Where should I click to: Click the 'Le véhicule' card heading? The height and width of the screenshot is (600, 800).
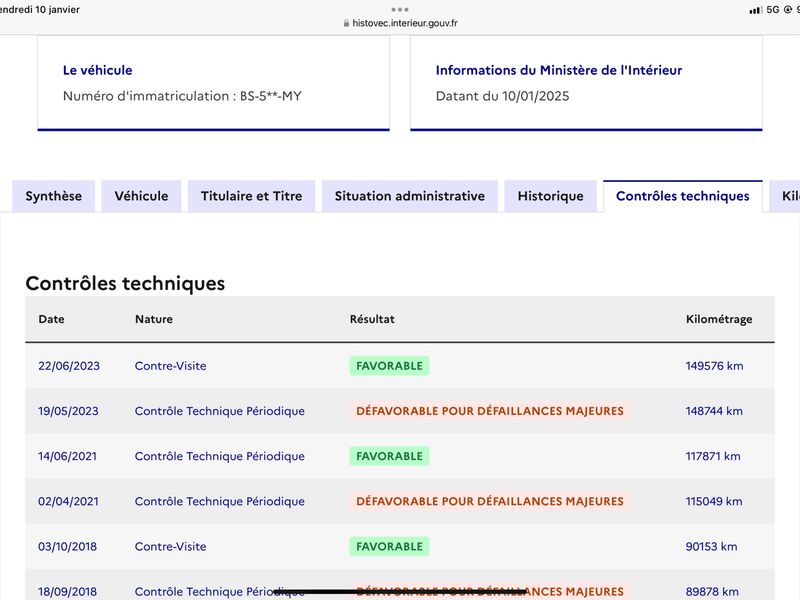97,70
